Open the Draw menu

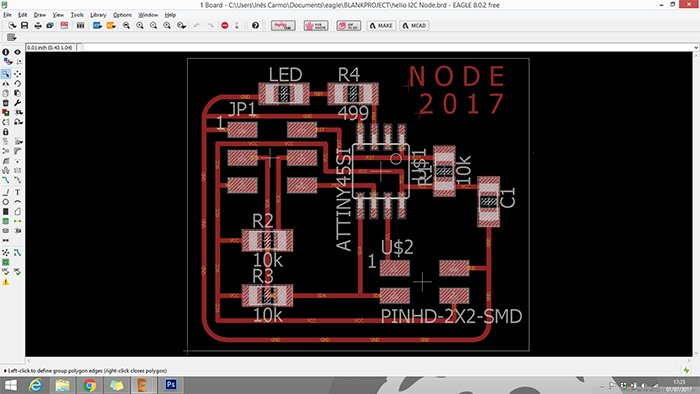coord(40,15)
